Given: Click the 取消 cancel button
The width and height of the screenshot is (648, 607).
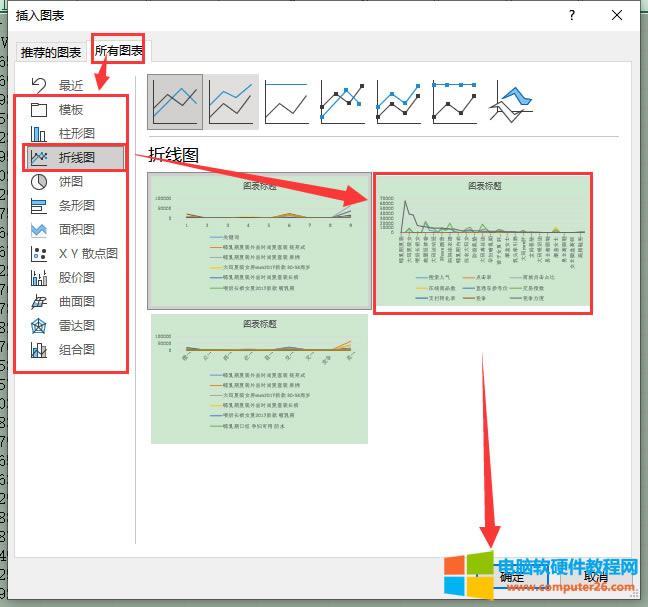Looking at the screenshot, I should tap(595, 576).
